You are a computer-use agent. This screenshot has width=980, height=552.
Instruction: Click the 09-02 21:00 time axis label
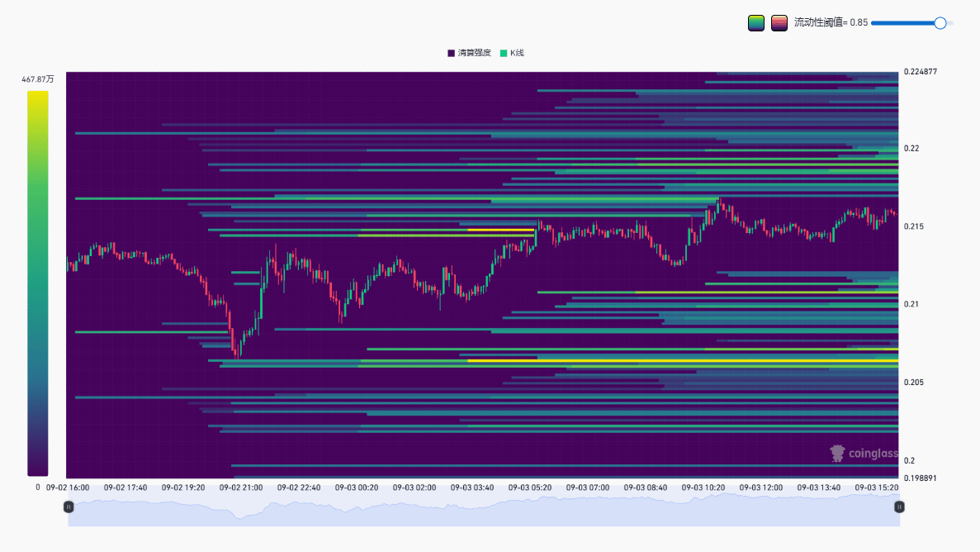pos(241,488)
